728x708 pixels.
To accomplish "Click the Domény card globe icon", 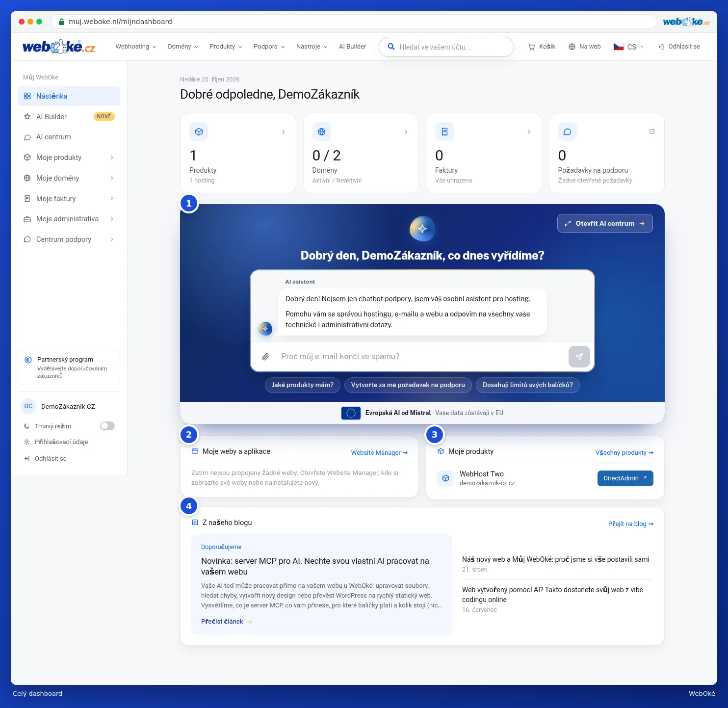I will click(322, 131).
